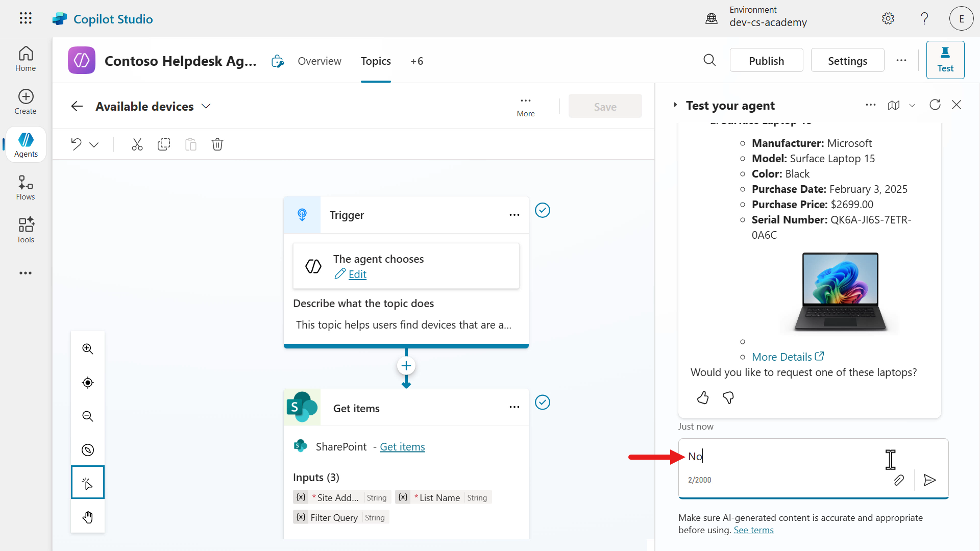Toggle the Test panel button

tap(945, 60)
